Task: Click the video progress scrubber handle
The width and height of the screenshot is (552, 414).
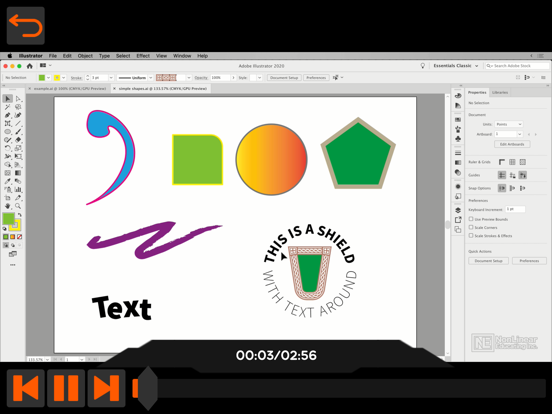Action: (147, 388)
